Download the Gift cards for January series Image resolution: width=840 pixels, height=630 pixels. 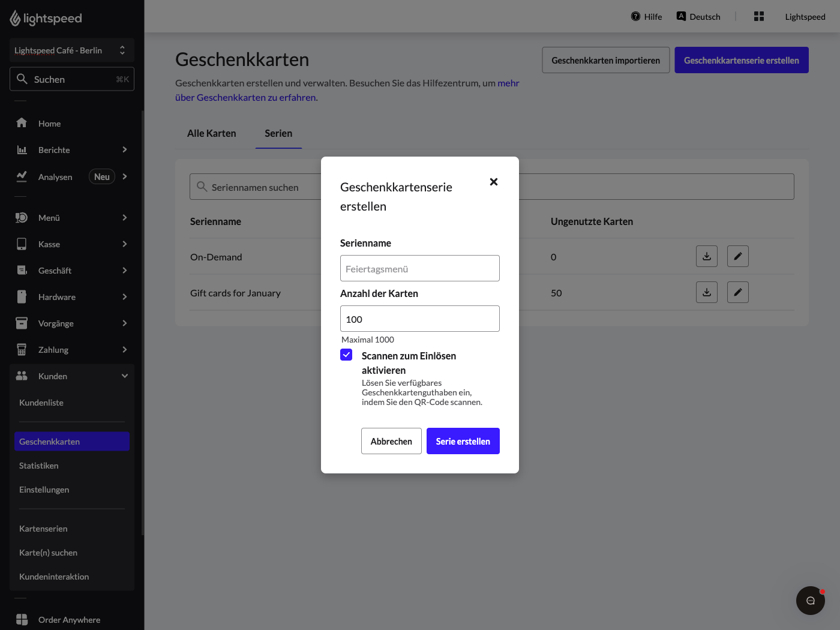(707, 292)
